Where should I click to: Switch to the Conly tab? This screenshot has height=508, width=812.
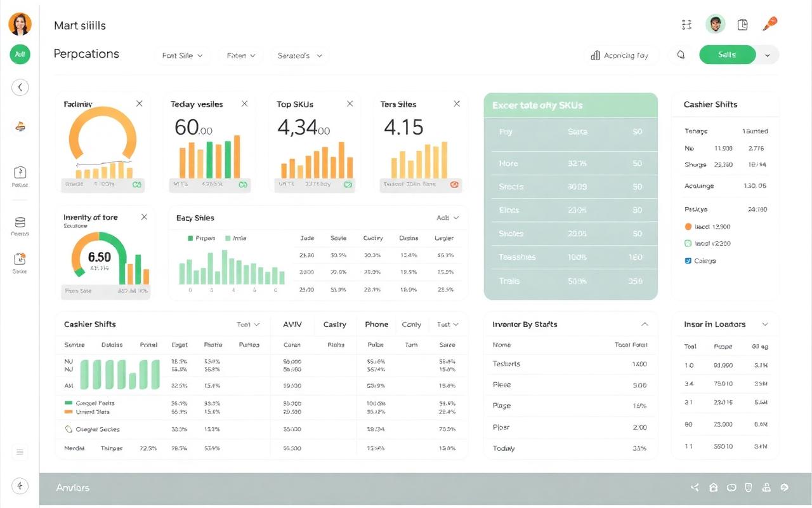pyautogui.click(x=411, y=324)
